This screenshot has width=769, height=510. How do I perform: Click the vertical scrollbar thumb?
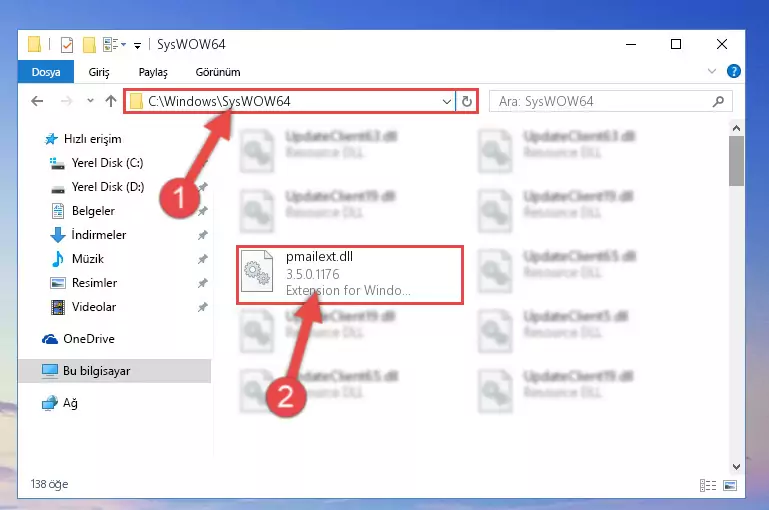click(736, 161)
